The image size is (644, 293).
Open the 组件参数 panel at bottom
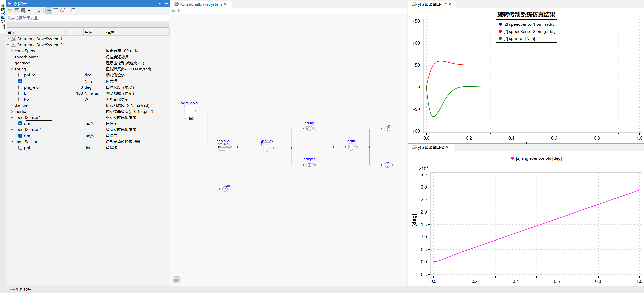tap(21, 290)
